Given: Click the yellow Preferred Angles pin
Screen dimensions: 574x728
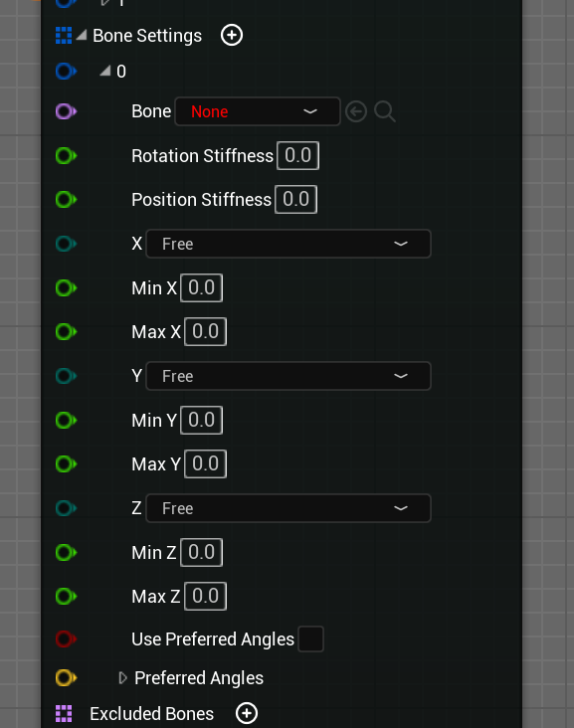Looking at the screenshot, I should pos(66,678).
